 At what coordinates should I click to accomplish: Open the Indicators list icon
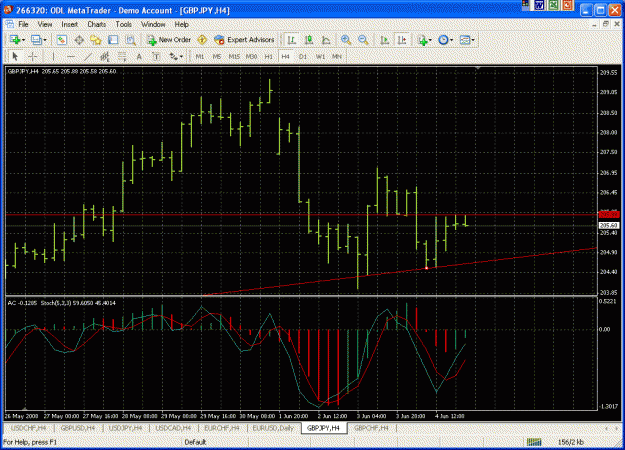423,40
